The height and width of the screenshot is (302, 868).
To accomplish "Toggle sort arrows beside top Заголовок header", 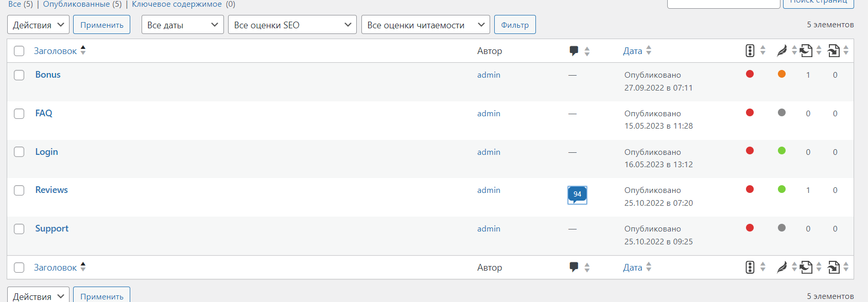I will (83, 50).
